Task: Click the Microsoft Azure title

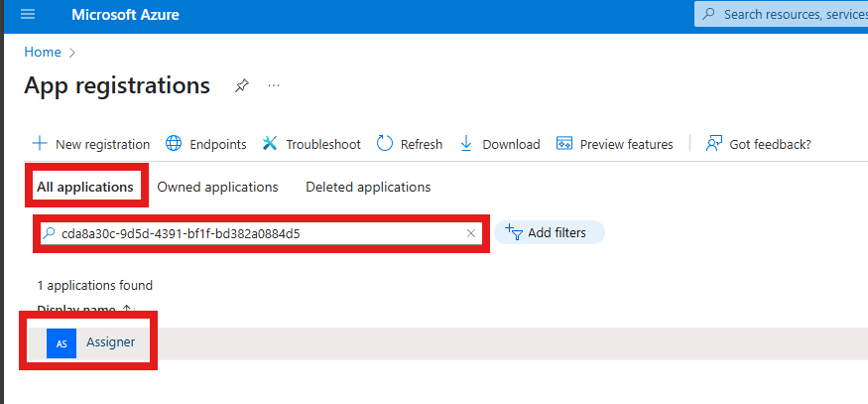Action: pos(125,15)
